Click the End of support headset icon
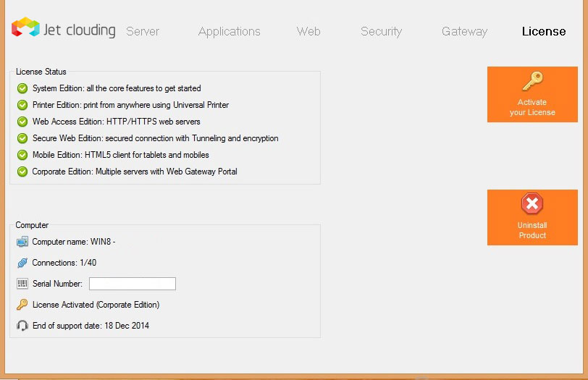The width and height of the screenshot is (588, 380). tap(22, 326)
